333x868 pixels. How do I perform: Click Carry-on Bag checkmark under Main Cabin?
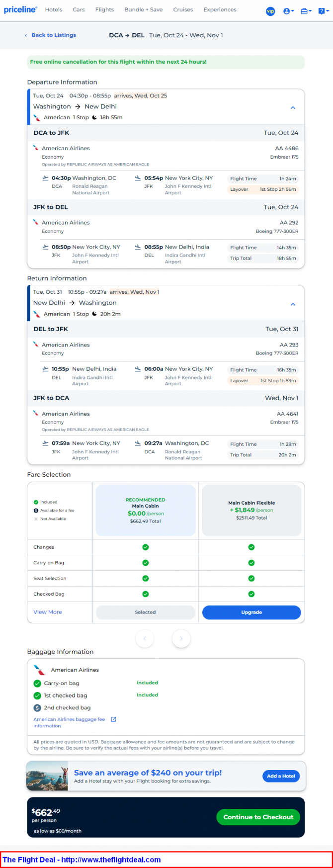click(146, 563)
